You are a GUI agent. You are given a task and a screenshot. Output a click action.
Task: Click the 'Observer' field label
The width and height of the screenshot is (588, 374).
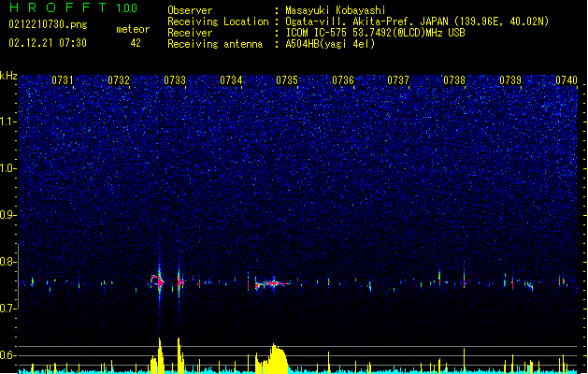(190, 10)
